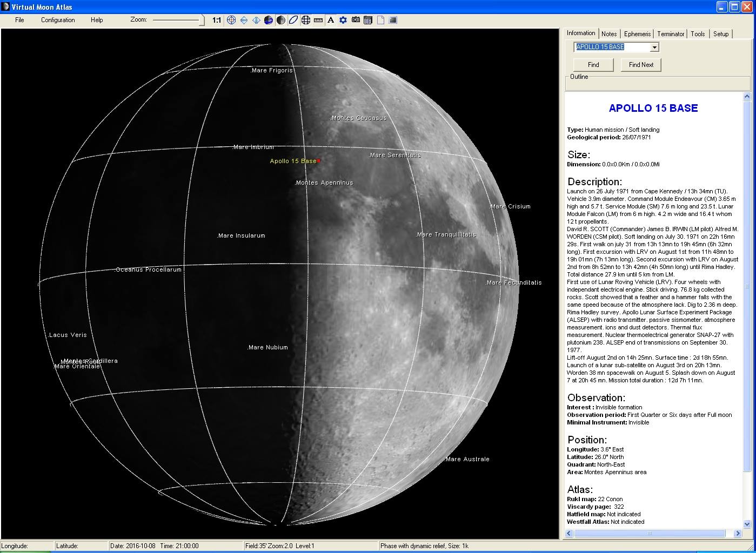Screen dimensions: 756x553
Task: Switch to the Tools tab
Action: click(x=698, y=33)
